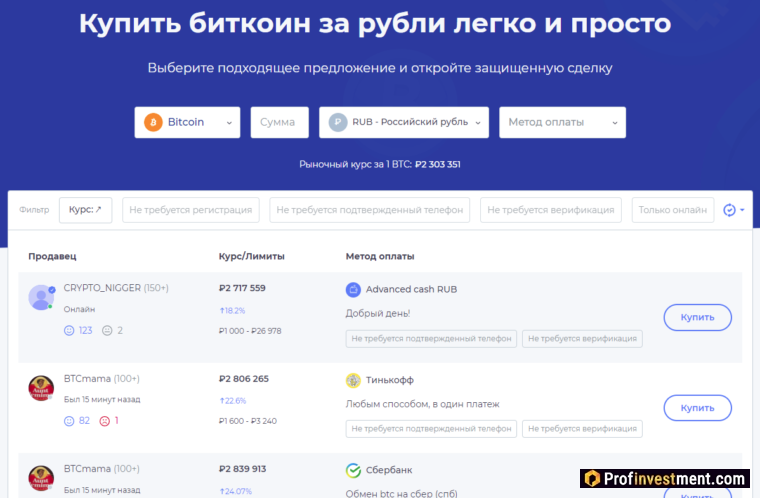This screenshot has width=760, height=498.
Task: Click price ₽2 717 559
Action: click(242, 288)
